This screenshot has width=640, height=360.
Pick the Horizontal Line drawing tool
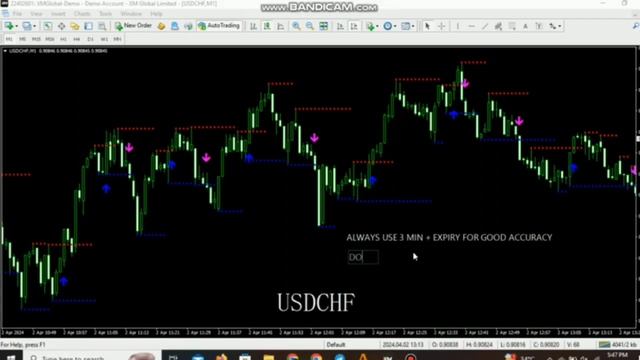pyautogui.click(x=471, y=26)
